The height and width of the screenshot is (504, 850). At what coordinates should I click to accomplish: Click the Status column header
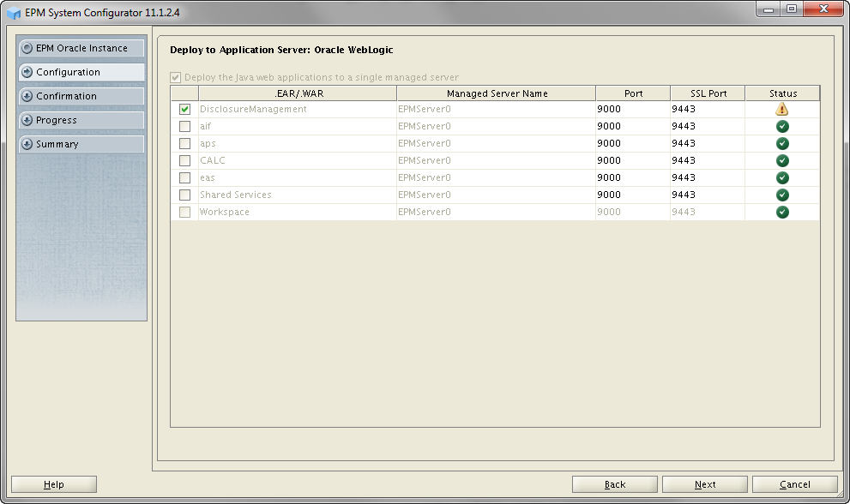pos(783,93)
